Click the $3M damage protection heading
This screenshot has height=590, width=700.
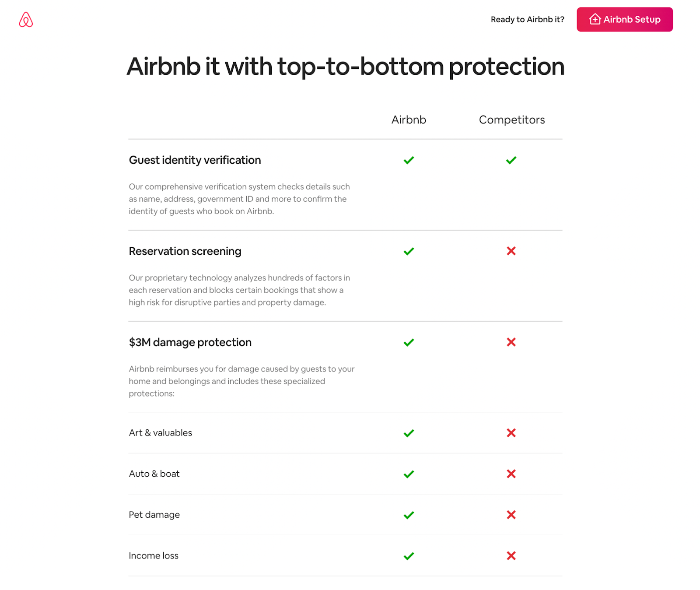pos(190,342)
